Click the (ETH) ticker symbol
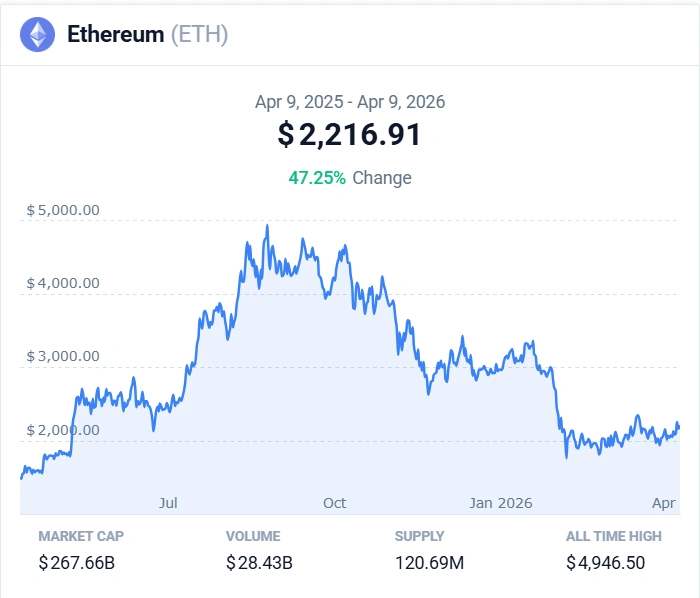Image resolution: width=700 pixels, height=598 pixels. (199, 35)
